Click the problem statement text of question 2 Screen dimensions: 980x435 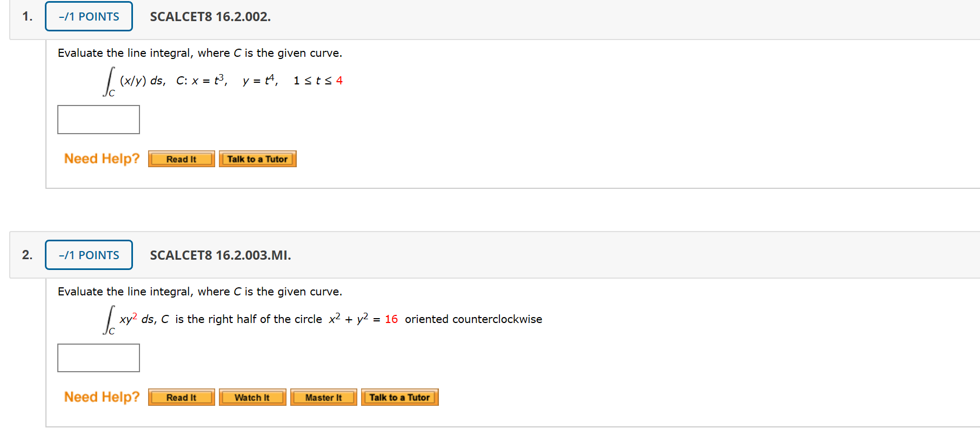coord(199,291)
